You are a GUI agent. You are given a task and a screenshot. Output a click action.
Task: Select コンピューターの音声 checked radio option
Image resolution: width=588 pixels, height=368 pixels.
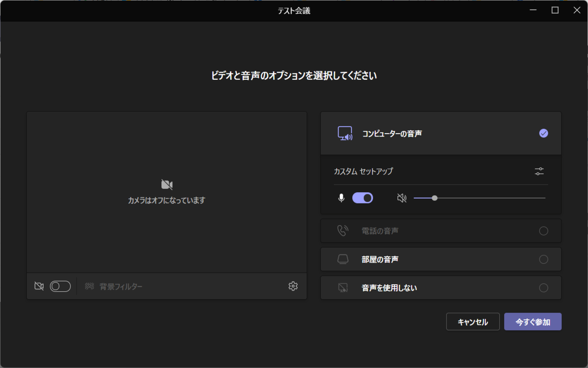[543, 133]
